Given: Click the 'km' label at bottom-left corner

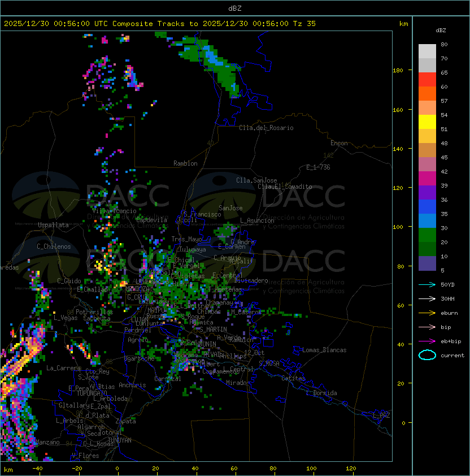Looking at the screenshot, I should tap(8, 470).
